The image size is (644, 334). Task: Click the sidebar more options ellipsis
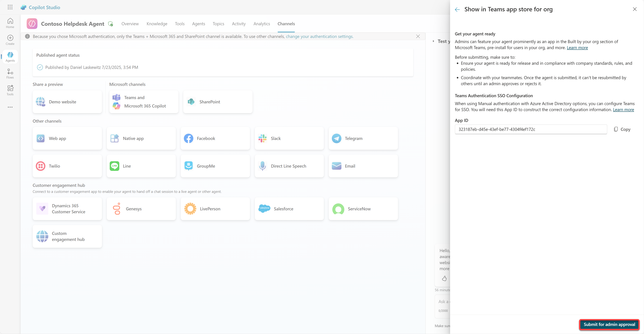click(10, 107)
